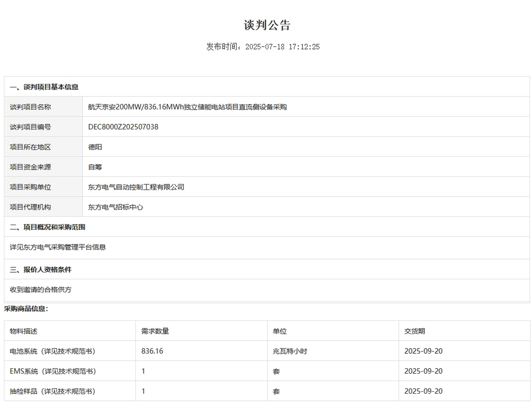Select the text 详见东方电气采购管理平台信息
The height and width of the screenshot is (403, 532).
click(58, 247)
